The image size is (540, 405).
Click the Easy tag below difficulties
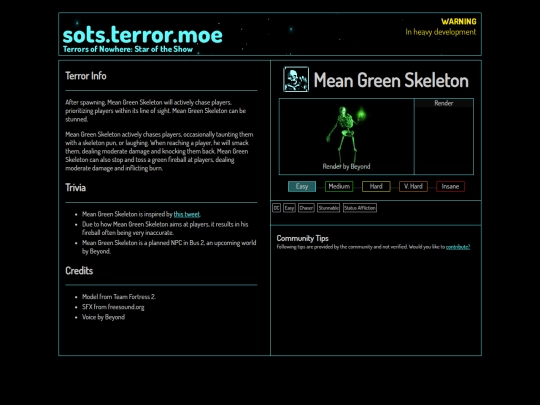click(289, 208)
